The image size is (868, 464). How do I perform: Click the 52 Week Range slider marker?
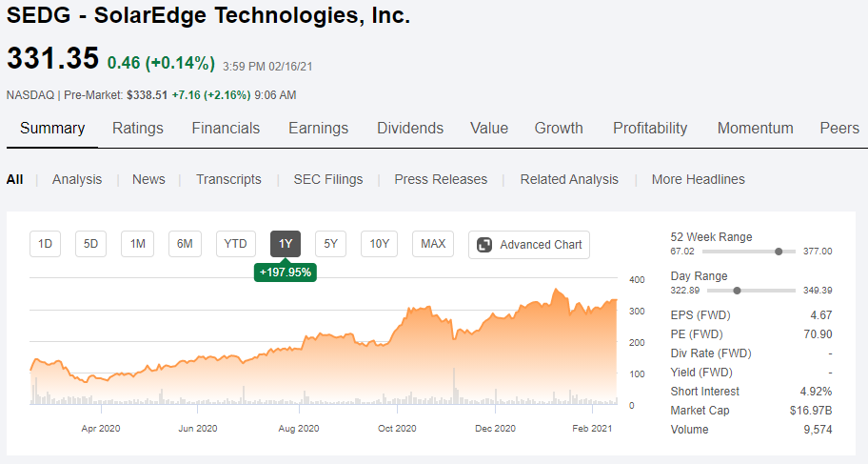(779, 252)
